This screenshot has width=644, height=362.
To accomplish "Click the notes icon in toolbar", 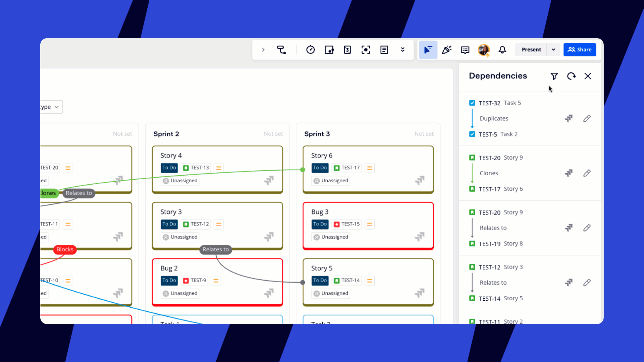I will pyautogui.click(x=384, y=50).
